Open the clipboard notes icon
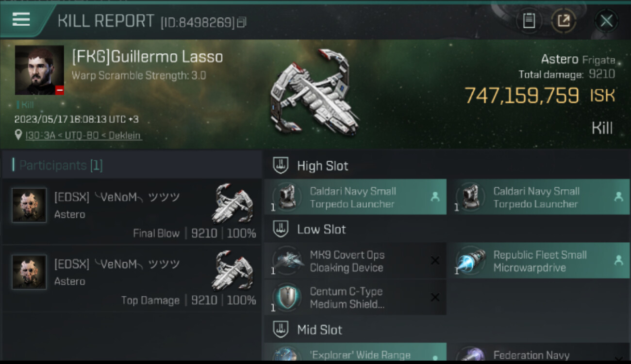631x364 pixels. click(x=529, y=21)
